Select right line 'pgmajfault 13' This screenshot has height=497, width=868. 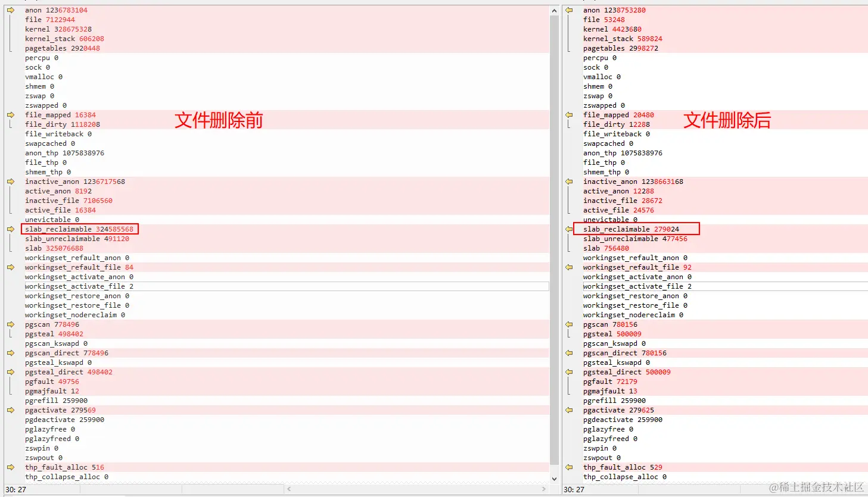tap(610, 391)
